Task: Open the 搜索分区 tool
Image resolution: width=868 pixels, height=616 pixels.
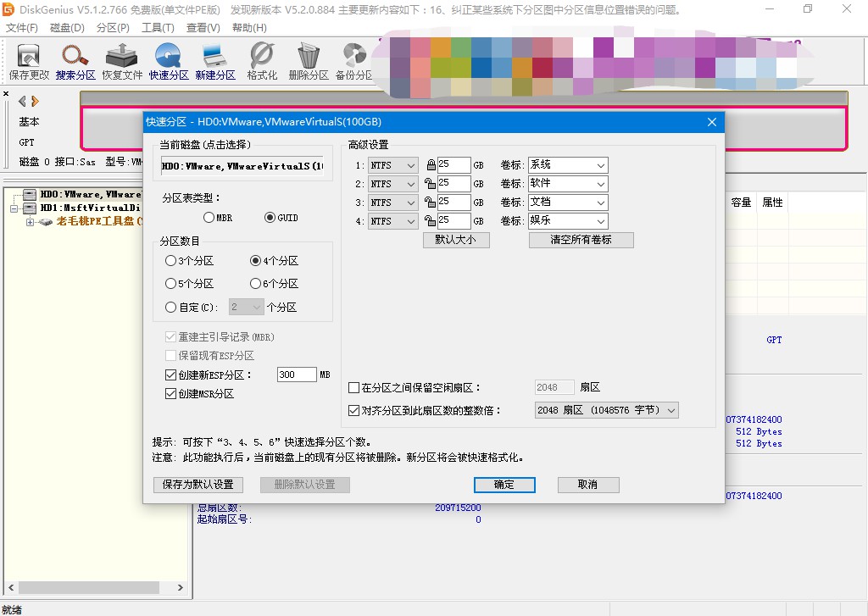Action: coord(75,62)
